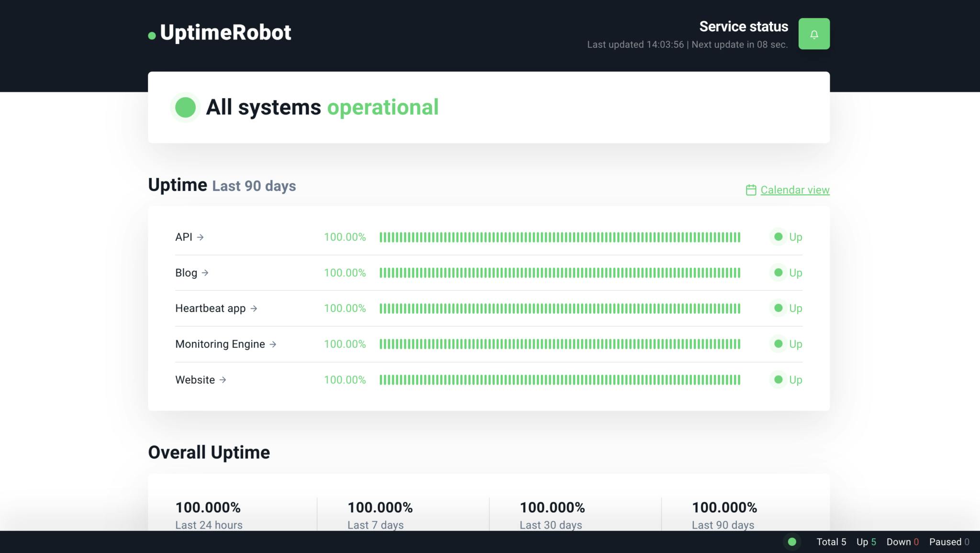Click the arrow icon next to Website
The height and width of the screenshot is (553, 980).
point(223,380)
